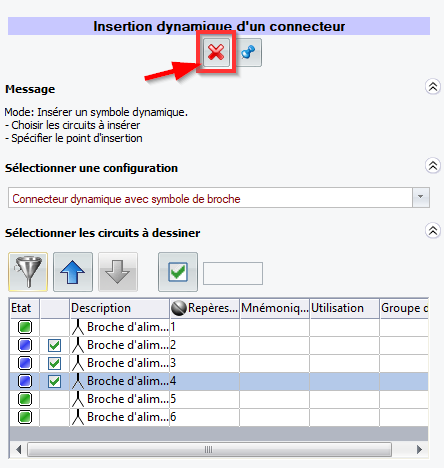The width and height of the screenshot is (444, 468).
Task: Uncheck the checkbox for pin 4
Action: point(54,381)
